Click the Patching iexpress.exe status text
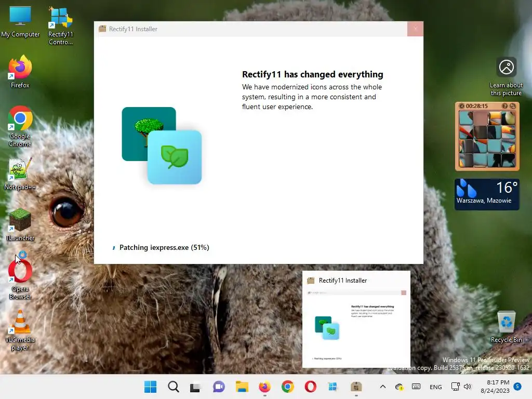Screen dimensions: 532x399 click(x=164, y=247)
